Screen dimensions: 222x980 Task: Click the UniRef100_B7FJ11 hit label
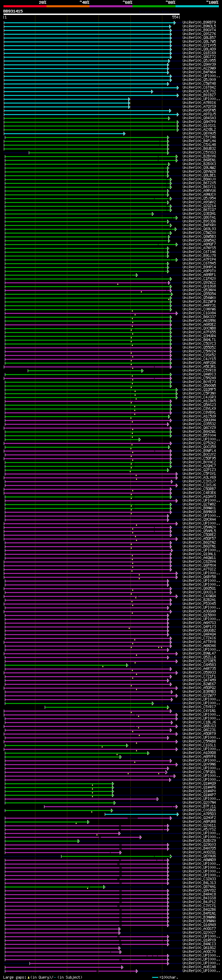[x=199, y=806]
